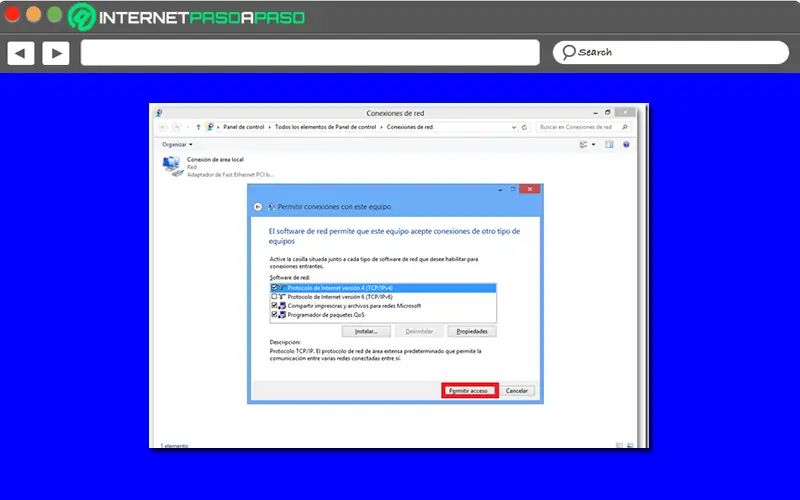
Task: Select Todos los elementos de Panel de control breadcrumb
Action: tap(325, 127)
